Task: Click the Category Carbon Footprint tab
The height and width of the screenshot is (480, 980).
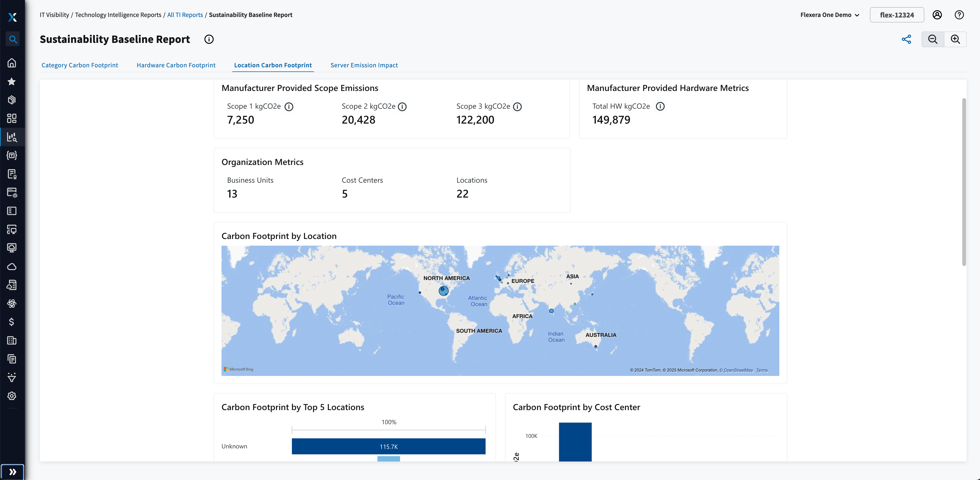Action: tap(79, 65)
